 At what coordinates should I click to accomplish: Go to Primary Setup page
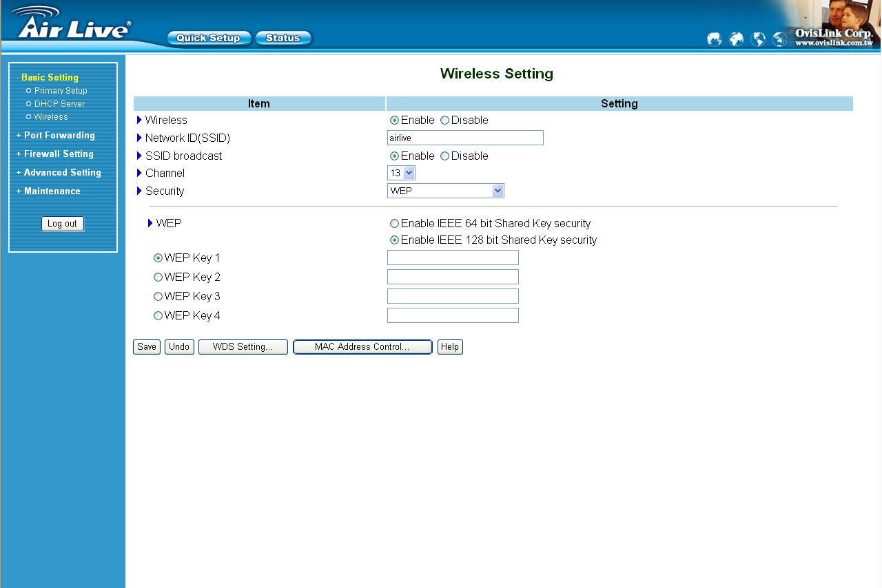coord(61,91)
